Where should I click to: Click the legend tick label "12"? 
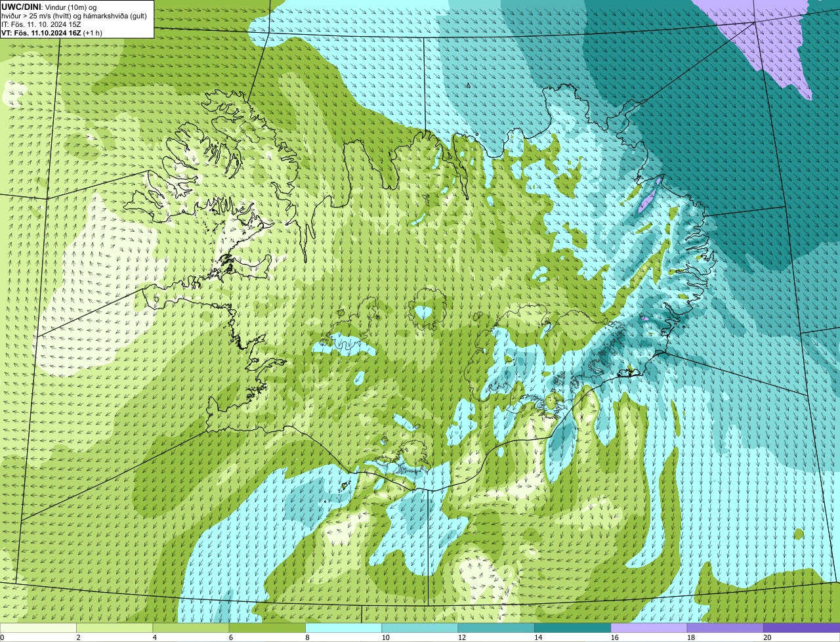coord(462,637)
